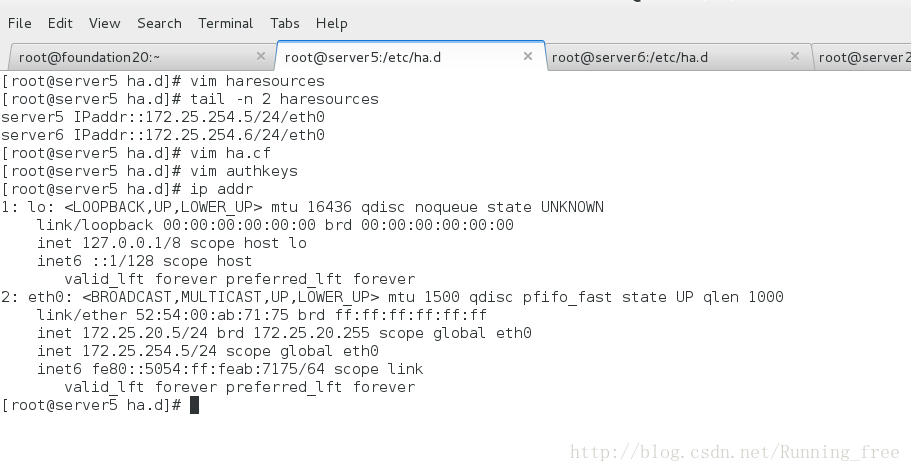The image size is (911, 472).
Task: Click the blog.csdn.net watermark URL
Action: tap(734, 453)
